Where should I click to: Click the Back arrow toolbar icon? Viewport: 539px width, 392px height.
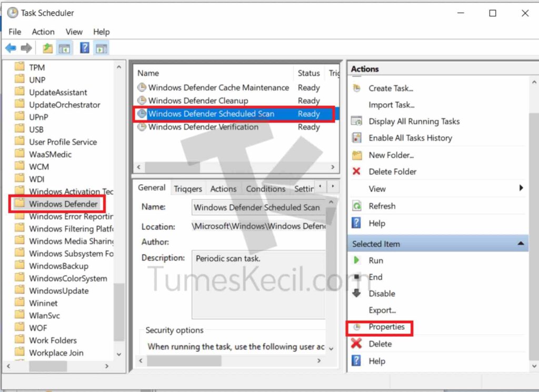click(11, 48)
